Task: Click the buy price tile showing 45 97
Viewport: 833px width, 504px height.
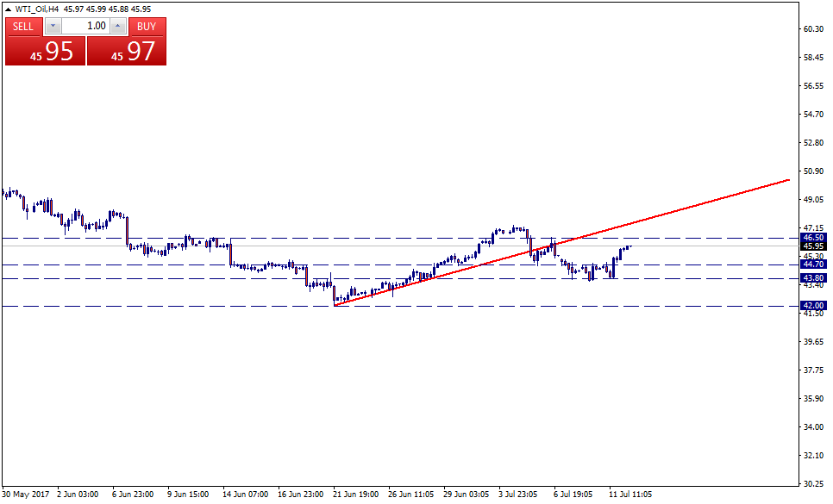Action: 126,51
